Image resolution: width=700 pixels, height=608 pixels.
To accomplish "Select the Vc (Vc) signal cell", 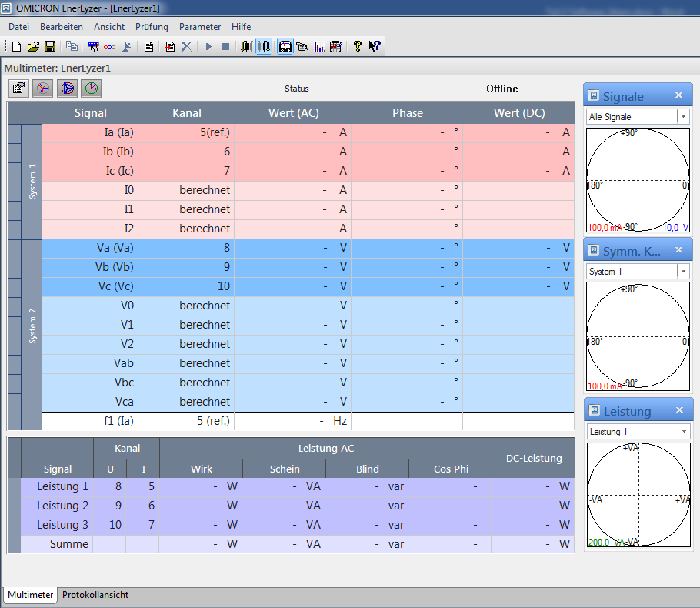I will point(90,286).
